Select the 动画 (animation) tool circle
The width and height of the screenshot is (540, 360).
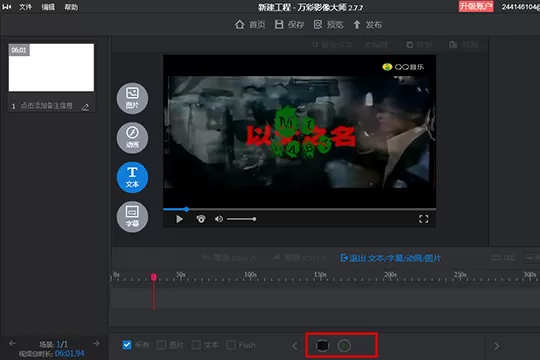coord(132,138)
